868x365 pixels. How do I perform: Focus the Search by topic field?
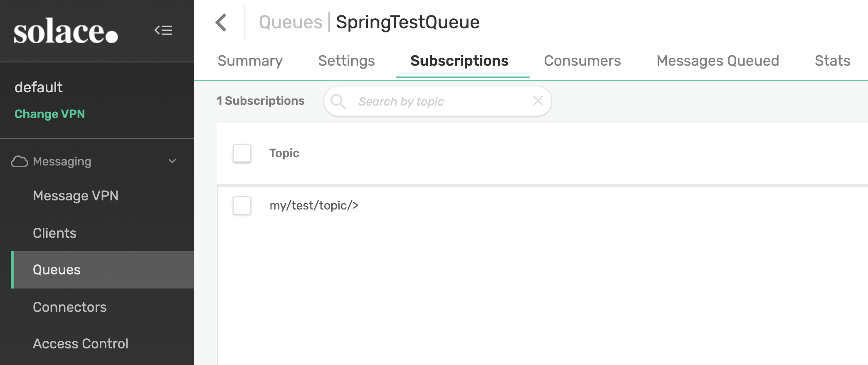[438, 101]
